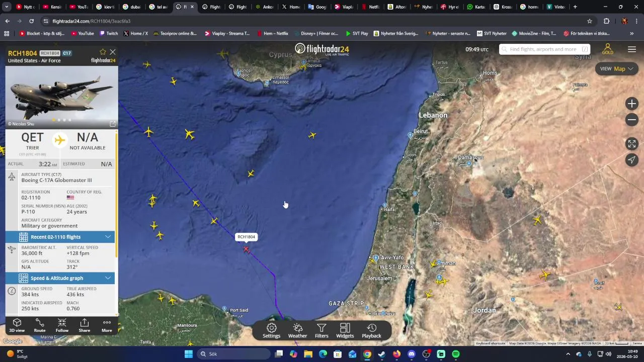Viewport: 644px width, 362px height.
Task: Open the Blocket bookmark
Action: point(42,34)
